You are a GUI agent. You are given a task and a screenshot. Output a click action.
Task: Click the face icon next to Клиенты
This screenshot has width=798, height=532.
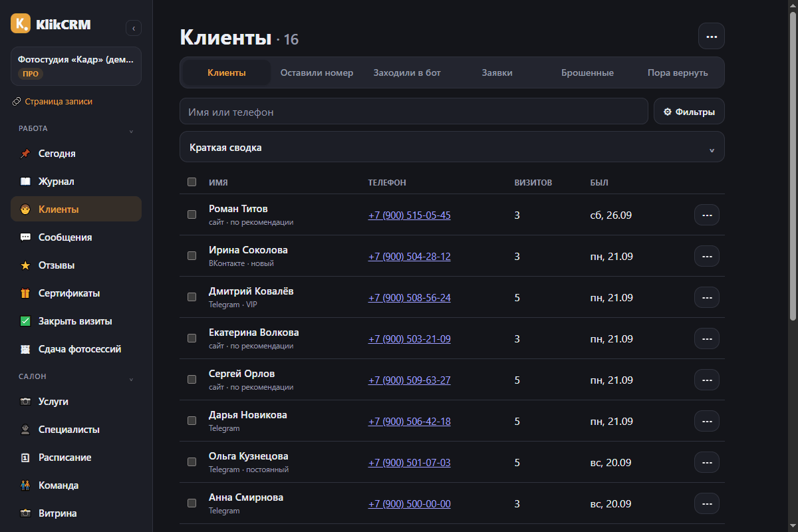coord(25,209)
